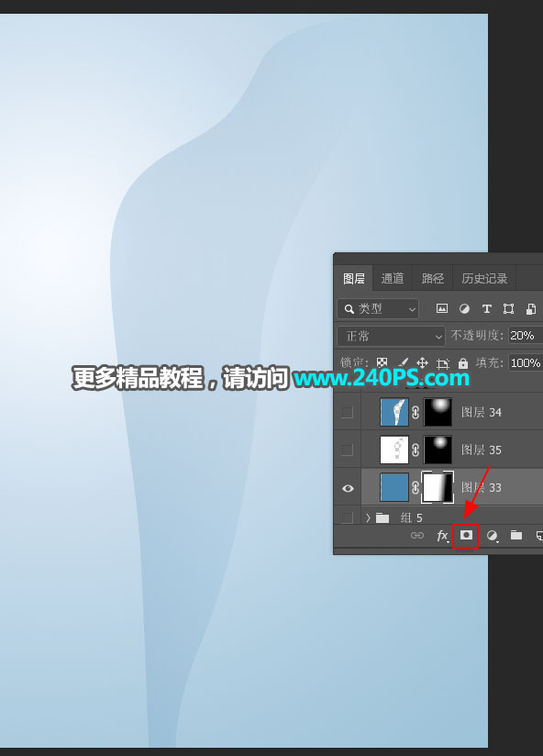
Task: Click the Link layers icon
Action: tap(417, 536)
